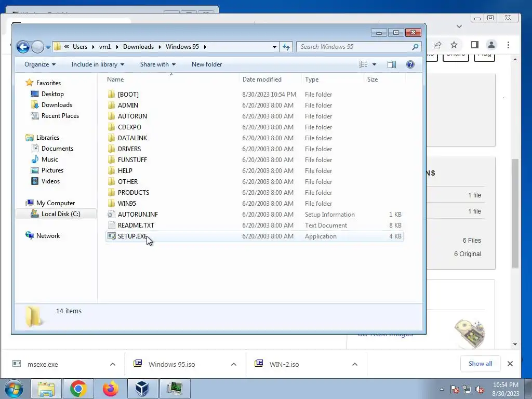
Task: Open Libraries in navigation pane
Action: click(47, 137)
